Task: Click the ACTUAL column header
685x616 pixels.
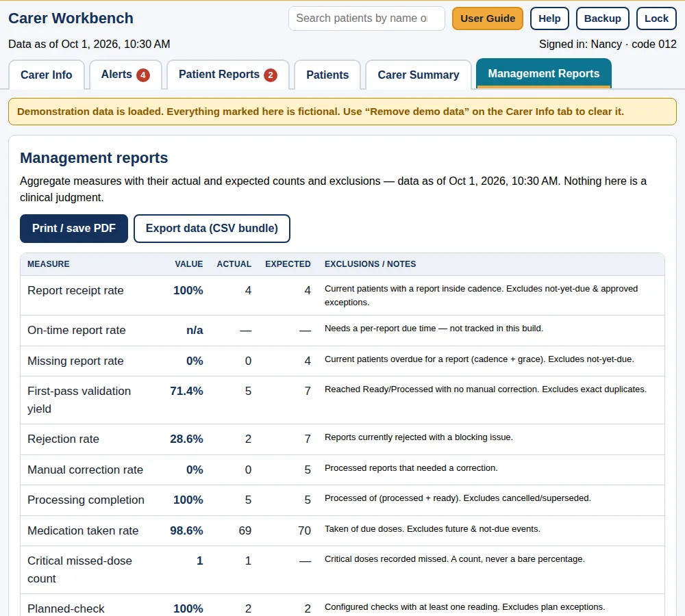Action: tap(234, 264)
